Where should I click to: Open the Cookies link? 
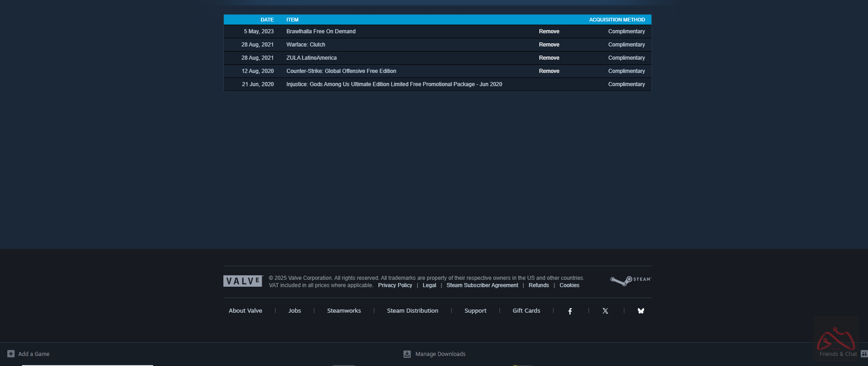coord(569,285)
